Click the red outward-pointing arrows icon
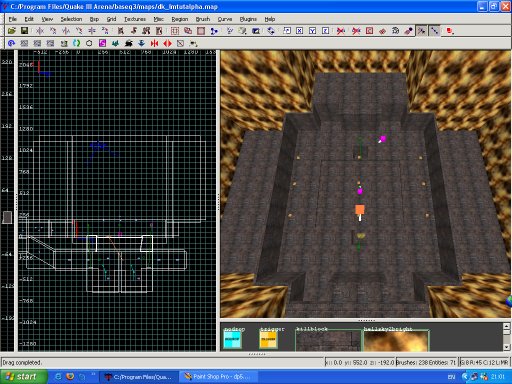 [167, 43]
